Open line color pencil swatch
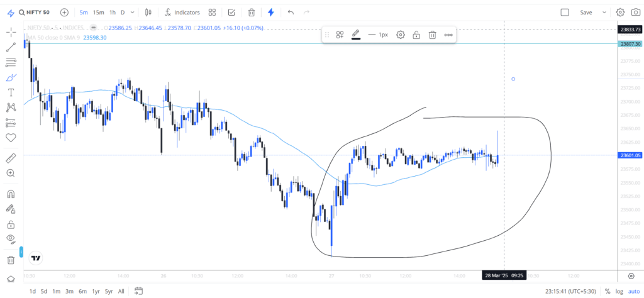Image resolution: width=644 pixels, height=298 pixels. pyautogui.click(x=356, y=35)
